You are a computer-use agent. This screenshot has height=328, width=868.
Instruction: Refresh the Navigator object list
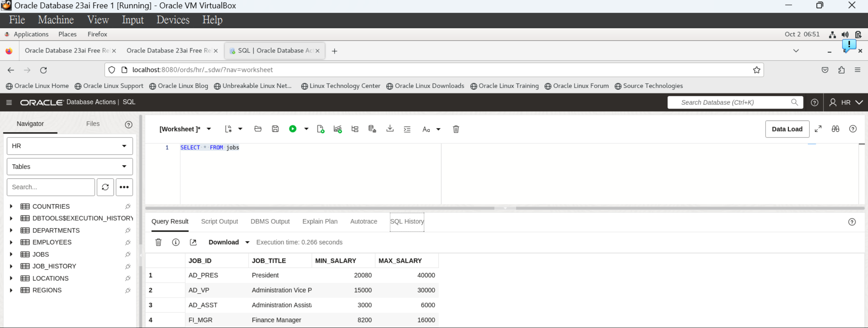(x=105, y=187)
